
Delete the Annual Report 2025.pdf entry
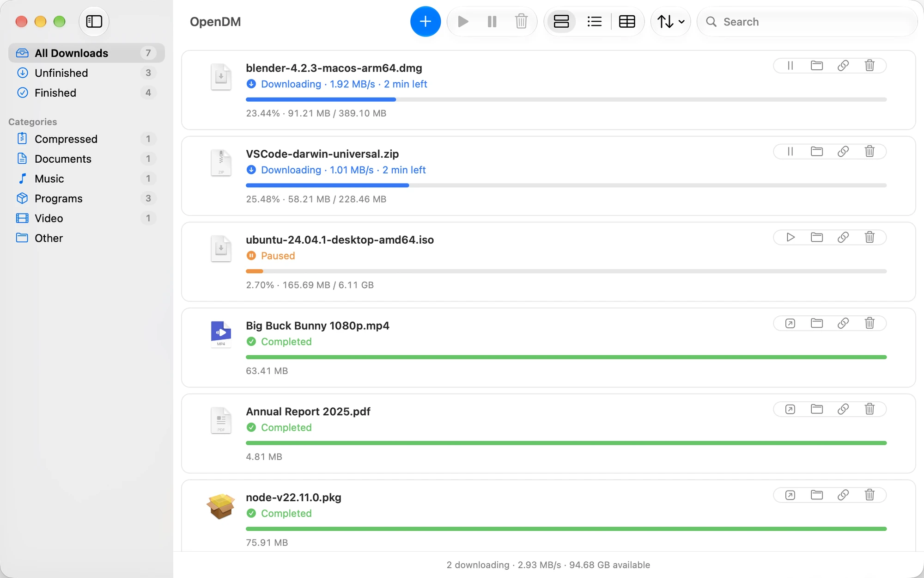[869, 409]
